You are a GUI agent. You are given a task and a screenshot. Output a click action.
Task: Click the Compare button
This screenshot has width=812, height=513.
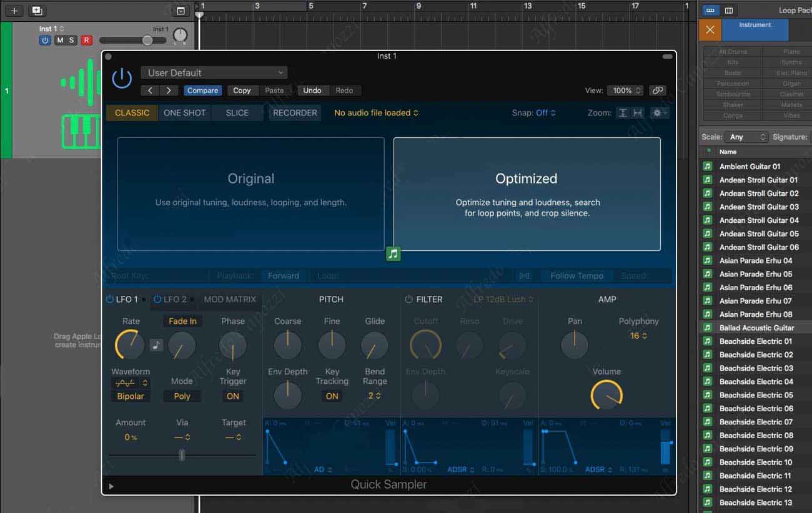[202, 90]
